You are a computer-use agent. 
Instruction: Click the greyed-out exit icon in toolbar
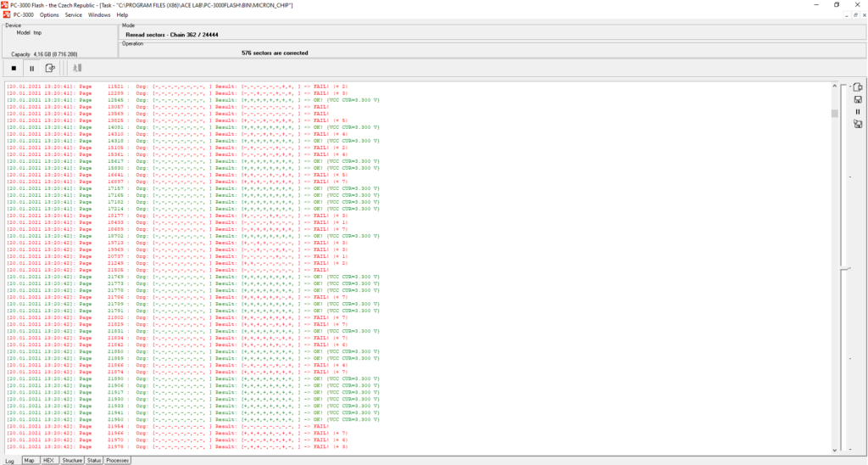pos(76,68)
